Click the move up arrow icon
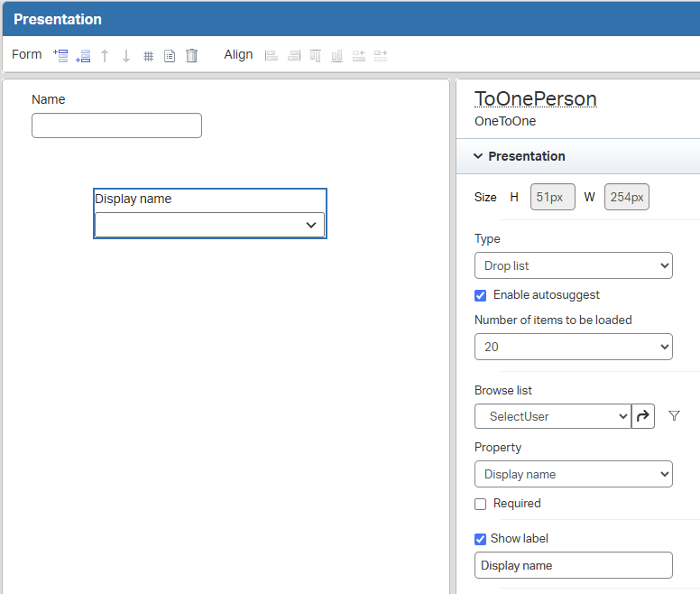The width and height of the screenshot is (700, 594). [x=105, y=56]
